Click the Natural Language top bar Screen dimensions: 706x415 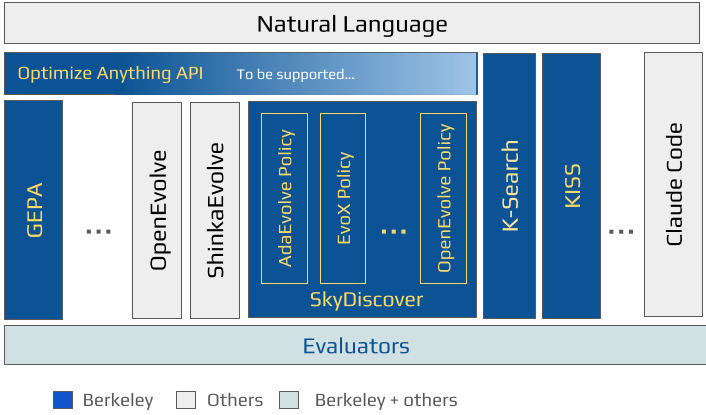(x=352, y=24)
